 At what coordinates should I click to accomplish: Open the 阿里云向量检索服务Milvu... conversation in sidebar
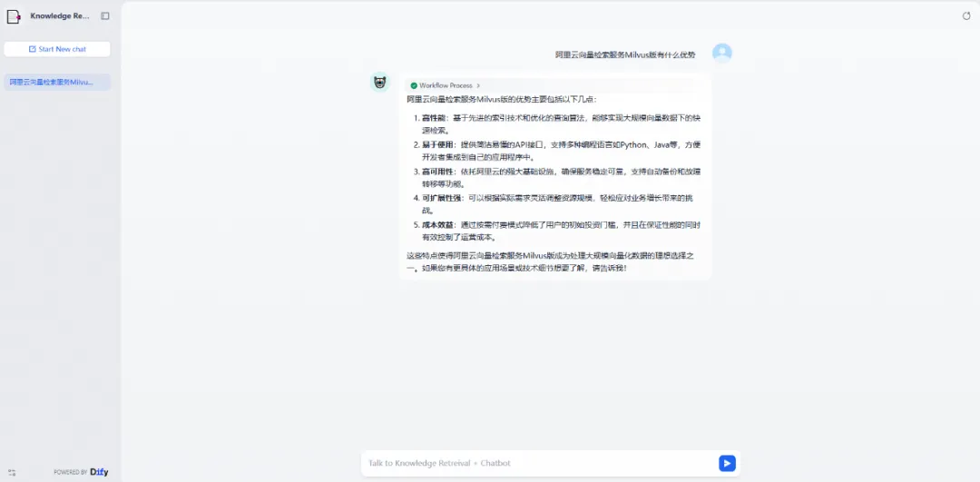[57, 82]
